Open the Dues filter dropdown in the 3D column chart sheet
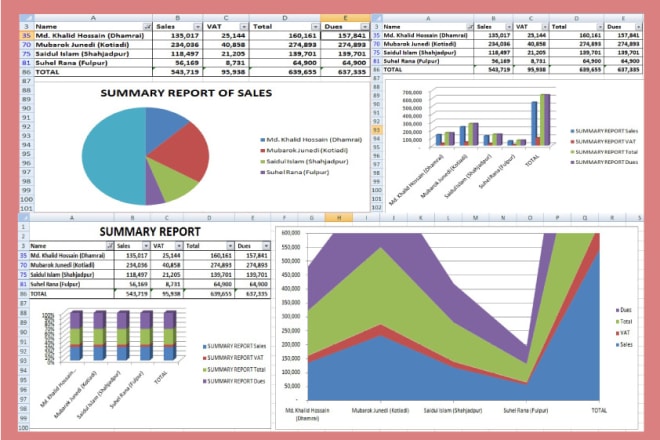Viewport: 660px width, 440px height. coord(639,27)
